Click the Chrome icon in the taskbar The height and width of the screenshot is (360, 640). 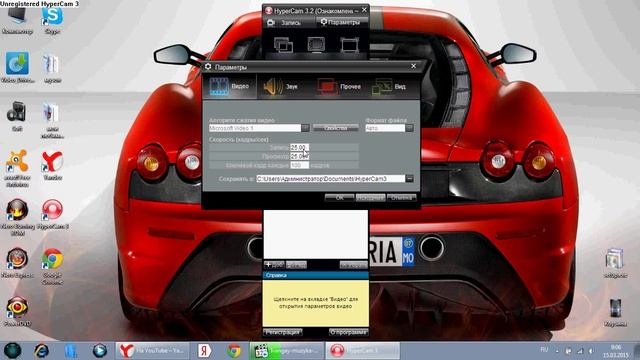coord(234,350)
